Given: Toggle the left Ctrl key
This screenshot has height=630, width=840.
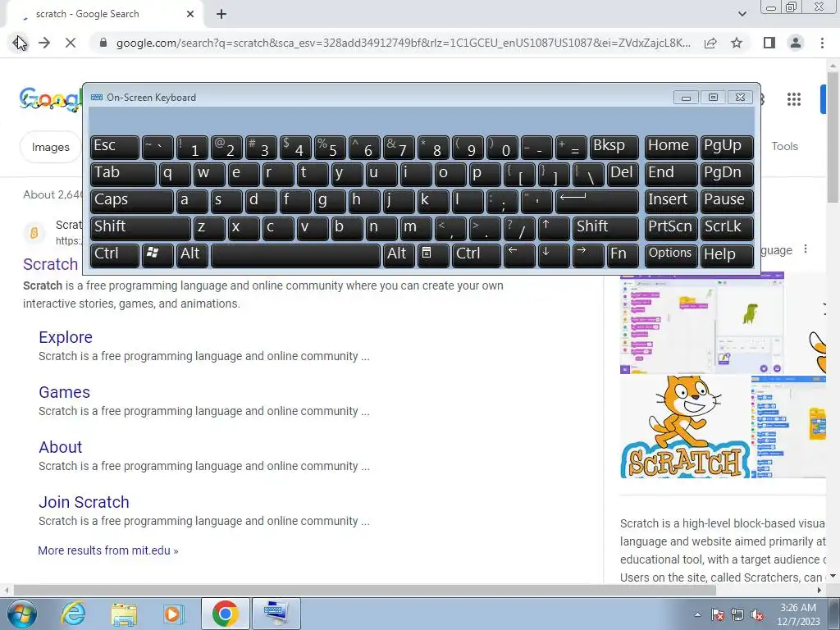Looking at the screenshot, I should 115,254.
